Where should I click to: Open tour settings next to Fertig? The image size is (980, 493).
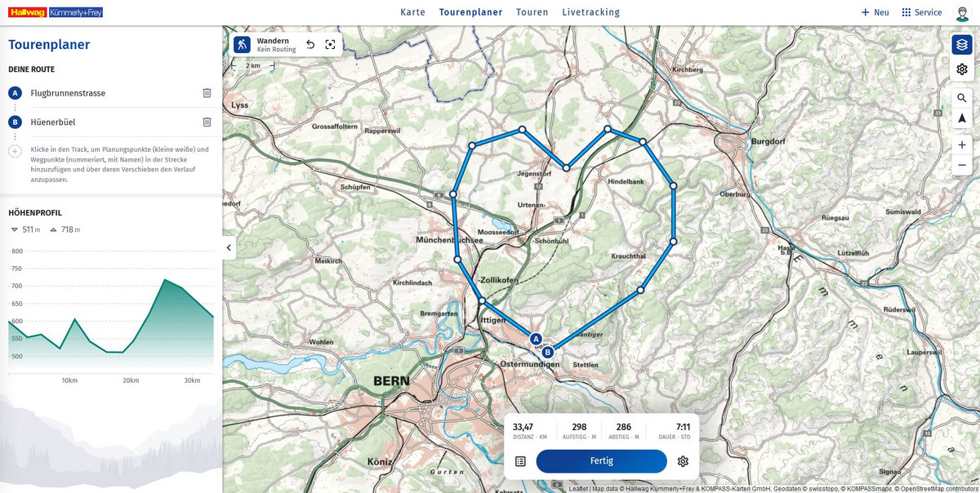tap(683, 461)
